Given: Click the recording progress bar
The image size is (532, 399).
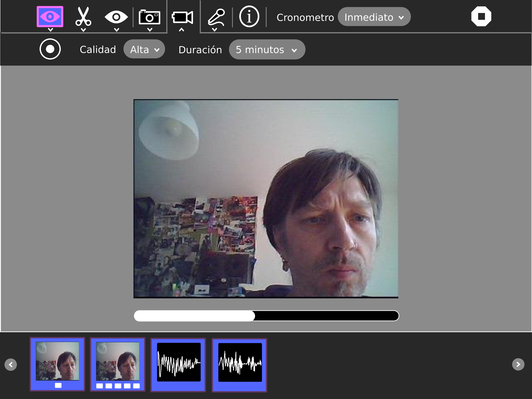Looking at the screenshot, I should (266, 316).
